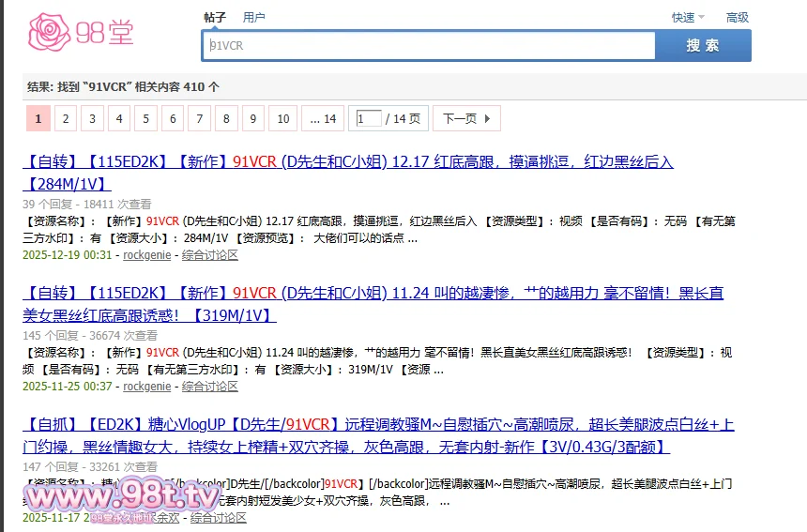
Task: Open rockgenie profile on 2025-12-19 post
Action: pos(146,255)
